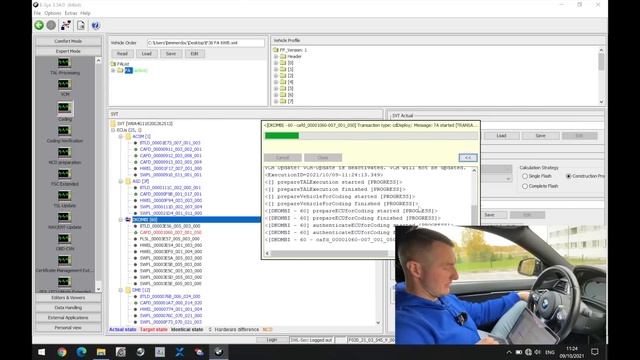The width and height of the screenshot is (640, 360).
Task: Select CAFD_00001060_007_001_050 under DKOMBI
Action: (x=170, y=232)
